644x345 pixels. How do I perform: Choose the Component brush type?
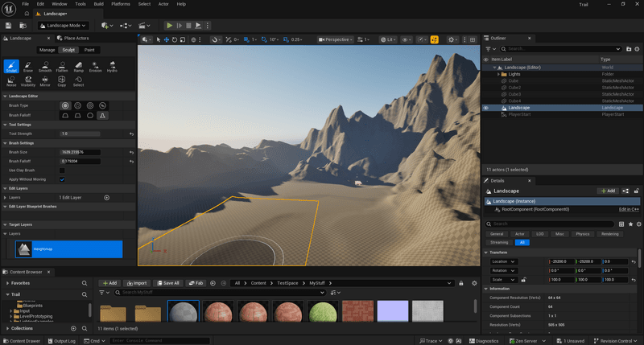[103, 105]
